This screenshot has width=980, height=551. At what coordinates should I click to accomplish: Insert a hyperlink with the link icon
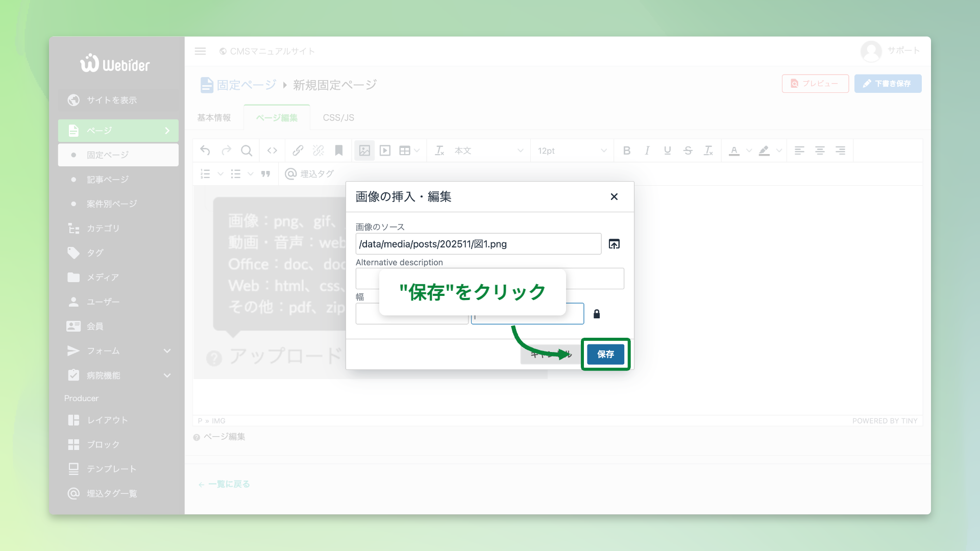[x=298, y=151]
